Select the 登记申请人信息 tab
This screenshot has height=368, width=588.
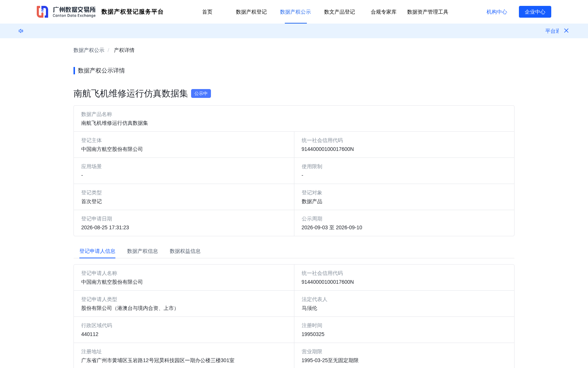[x=97, y=251]
